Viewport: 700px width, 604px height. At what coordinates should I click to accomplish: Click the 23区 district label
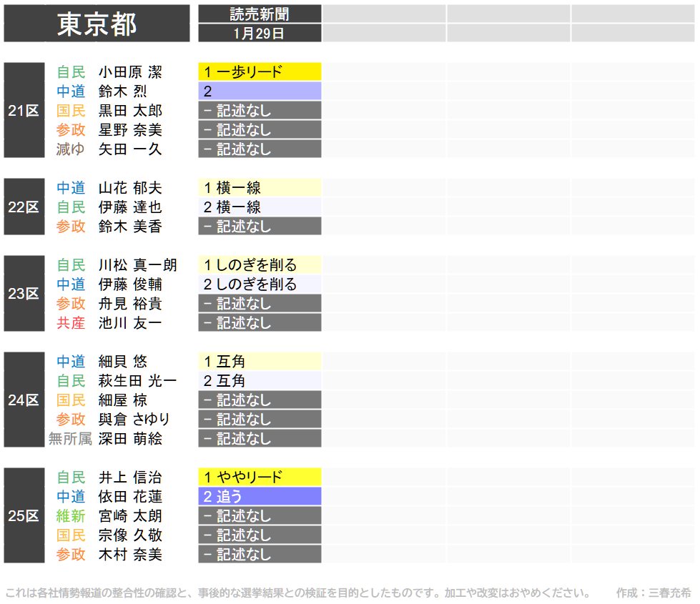click(x=24, y=294)
